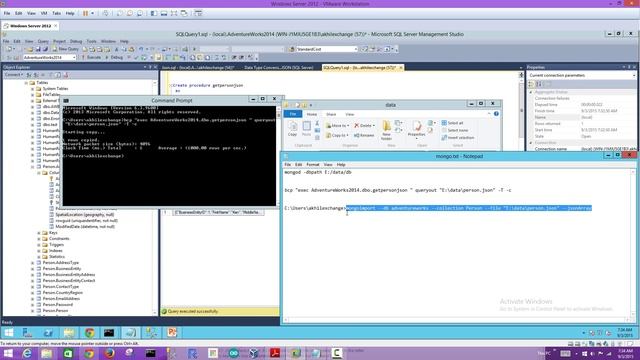Click Explorer help question mark icon
This screenshot has width=640, height=360.
point(496,114)
